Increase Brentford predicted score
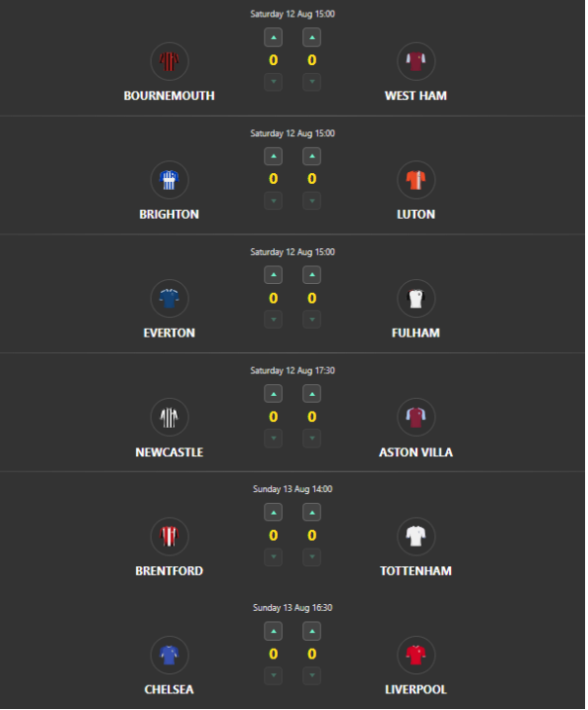 [x=273, y=513]
